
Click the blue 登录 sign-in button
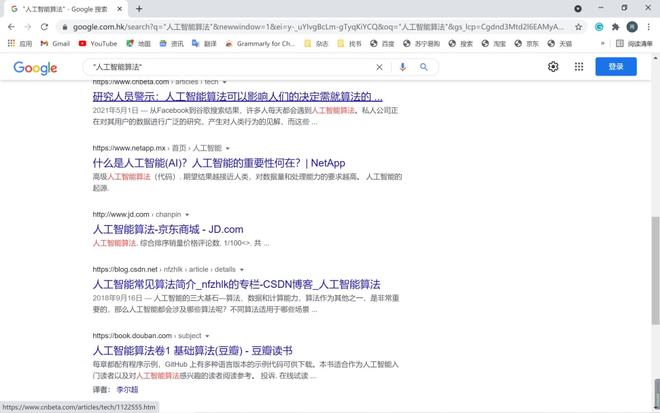616,67
